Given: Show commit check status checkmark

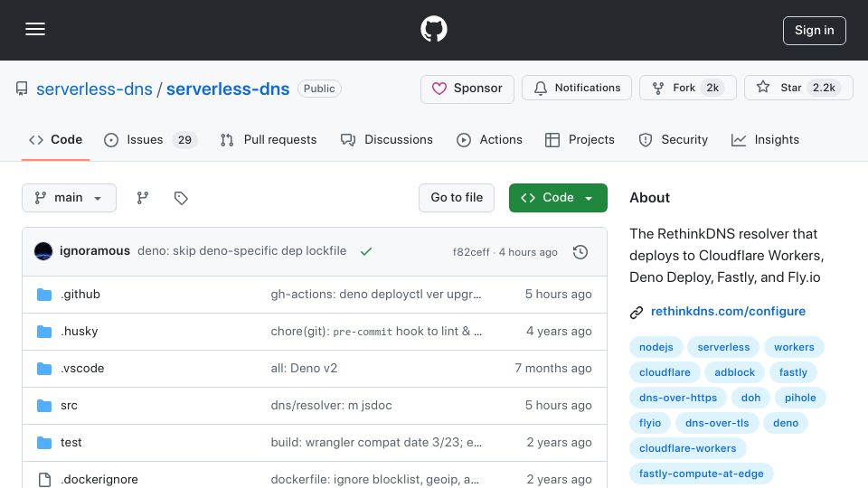Looking at the screenshot, I should [x=366, y=252].
